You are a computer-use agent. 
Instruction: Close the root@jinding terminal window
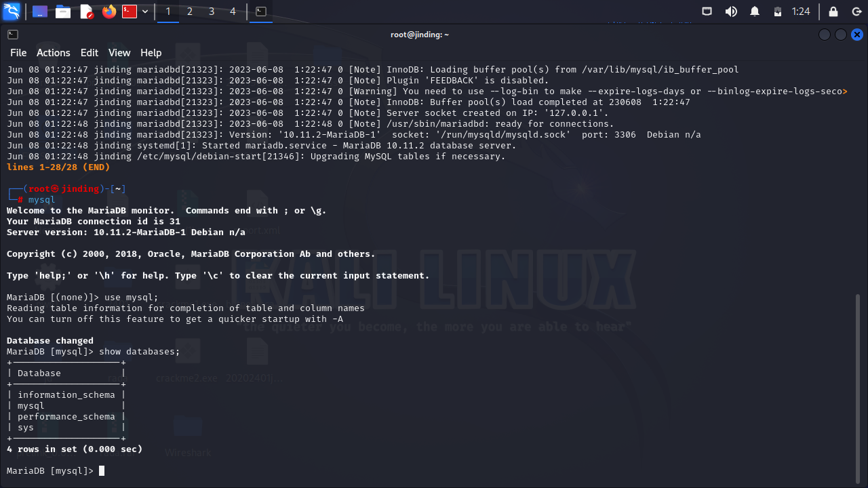tap(857, 35)
